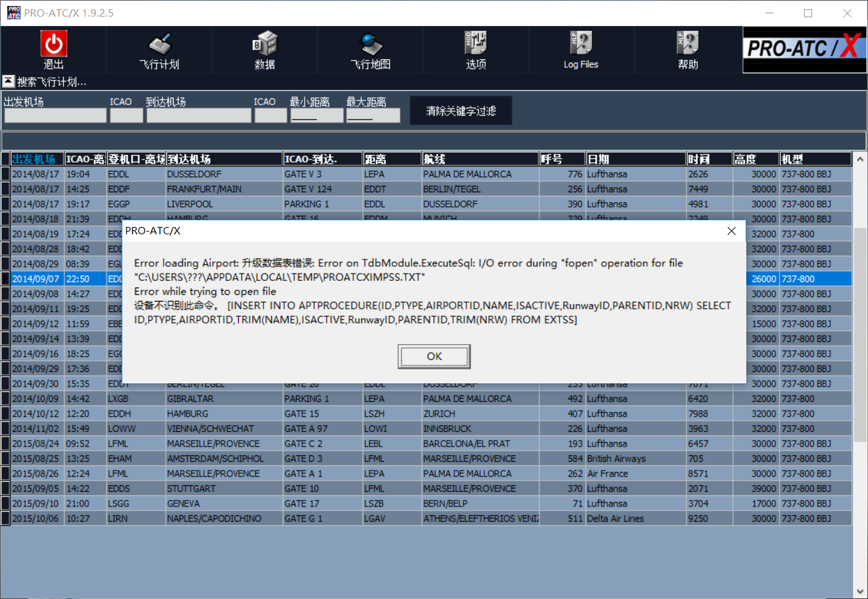Open the Log Files icon

tap(581, 44)
